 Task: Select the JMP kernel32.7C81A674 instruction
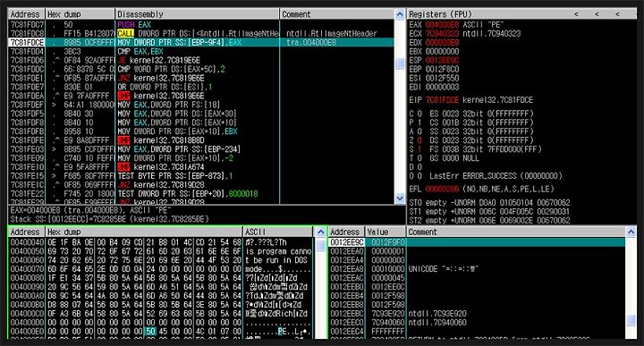[x=161, y=167]
